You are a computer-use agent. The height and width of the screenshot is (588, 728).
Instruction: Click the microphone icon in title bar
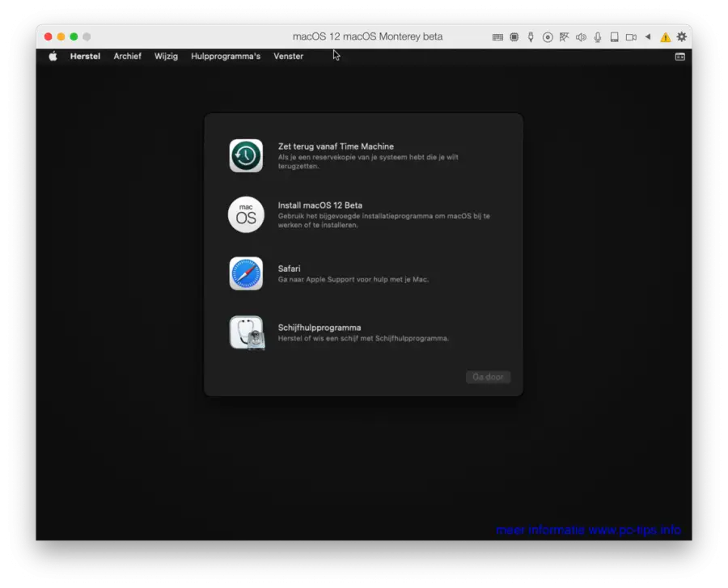tap(598, 37)
